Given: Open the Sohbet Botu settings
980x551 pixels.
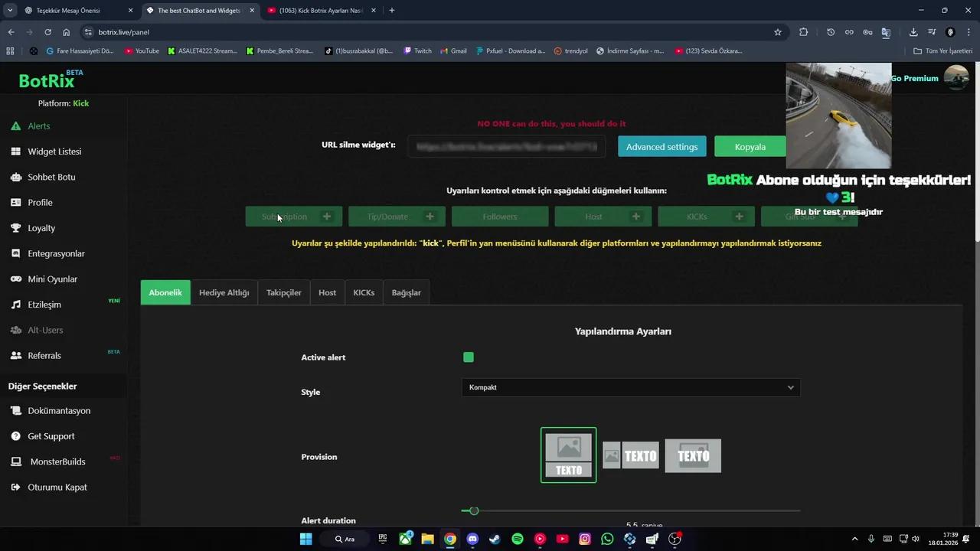Looking at the screenshot, I should [x=51, y=177].
